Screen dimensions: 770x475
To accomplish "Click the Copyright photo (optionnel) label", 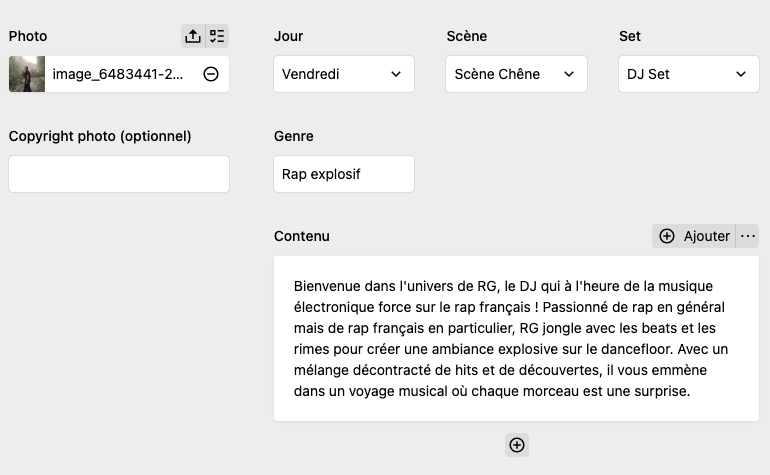I will point(100,136).
